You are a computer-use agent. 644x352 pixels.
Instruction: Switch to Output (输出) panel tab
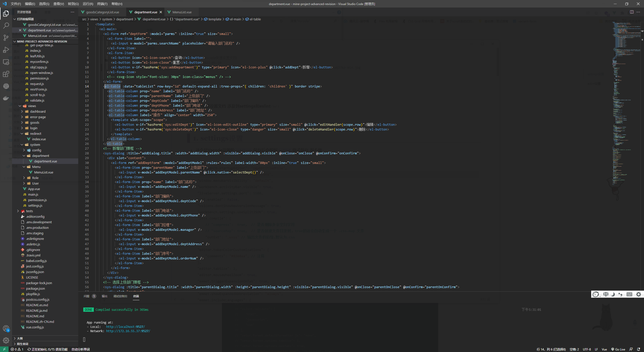105,296
